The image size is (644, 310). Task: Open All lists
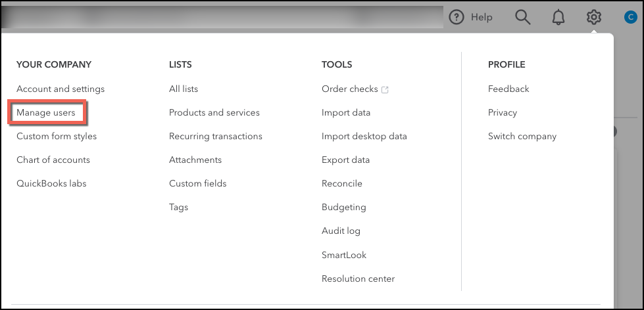[184, 89]
